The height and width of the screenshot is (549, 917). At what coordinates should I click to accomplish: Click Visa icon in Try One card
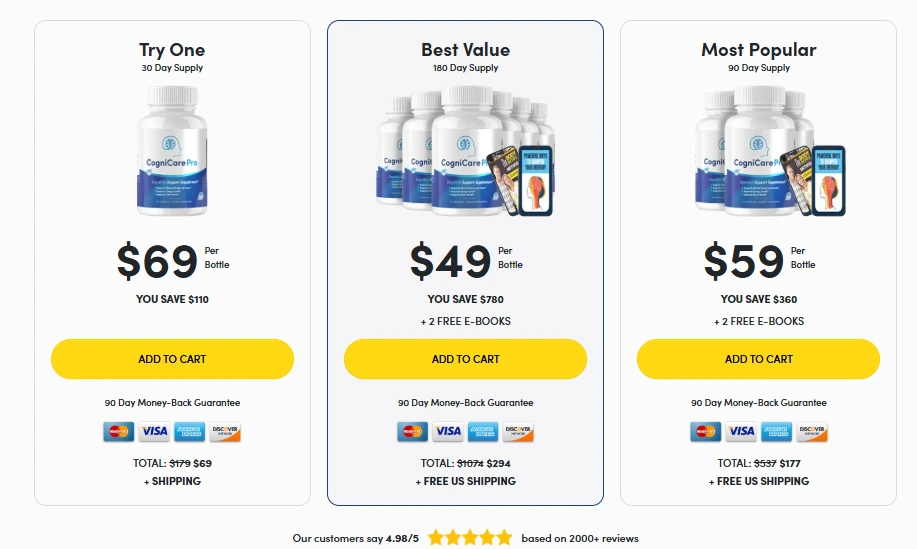coord(154,431)
